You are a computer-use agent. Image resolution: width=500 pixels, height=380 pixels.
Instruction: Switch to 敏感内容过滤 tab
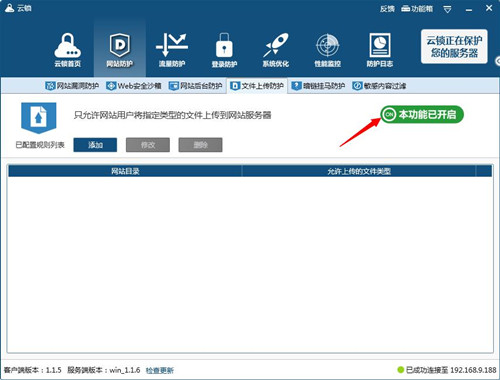[x=379, y=86]
